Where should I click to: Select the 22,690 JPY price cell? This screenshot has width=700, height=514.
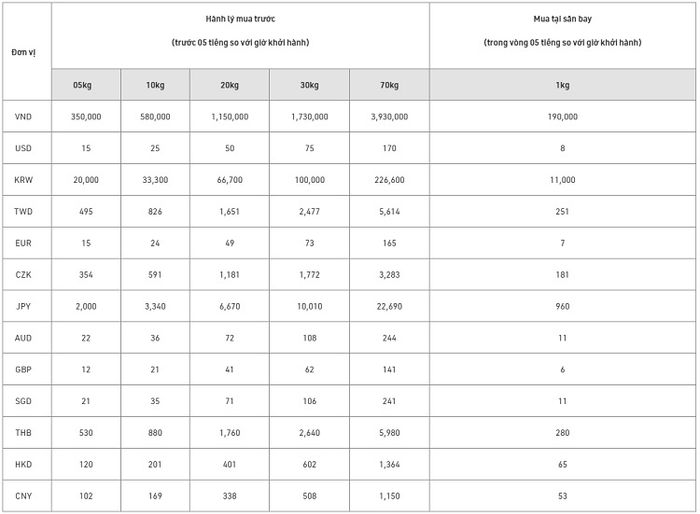(389, 306)
